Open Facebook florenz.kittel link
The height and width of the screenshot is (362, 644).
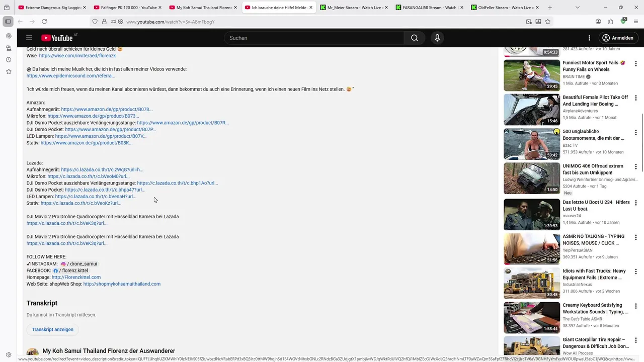pyautogui.click(x=70, y=270)
